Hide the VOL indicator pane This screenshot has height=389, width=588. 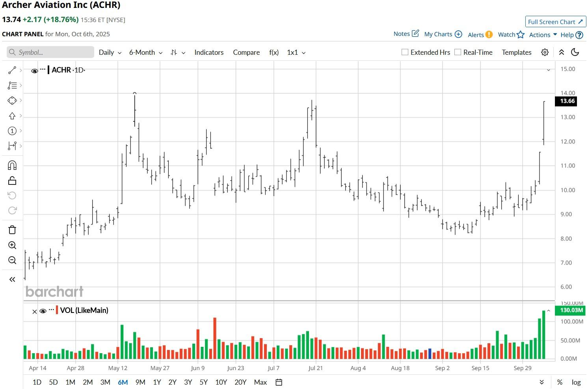(43, 311)
